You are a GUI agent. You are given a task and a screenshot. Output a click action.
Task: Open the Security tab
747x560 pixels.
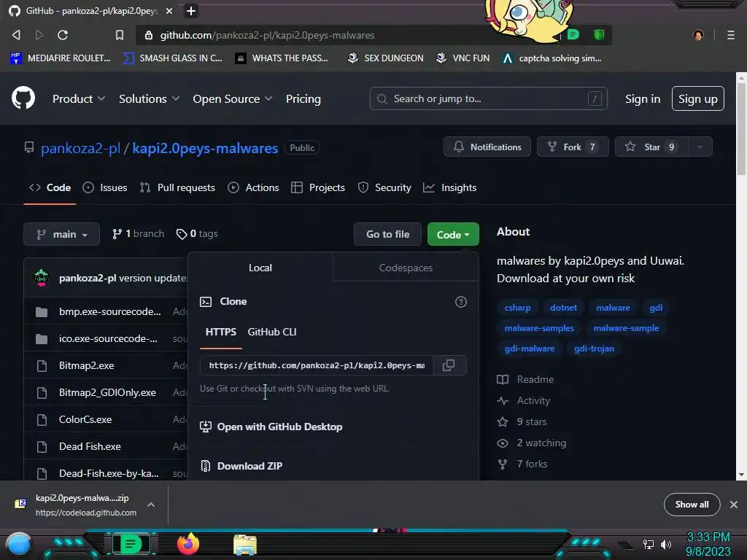[x=384, y=187]
